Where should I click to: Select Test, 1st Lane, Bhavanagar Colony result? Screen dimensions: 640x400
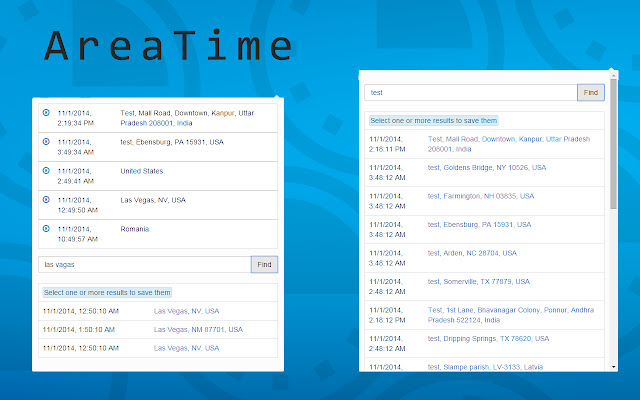[511, 315]
